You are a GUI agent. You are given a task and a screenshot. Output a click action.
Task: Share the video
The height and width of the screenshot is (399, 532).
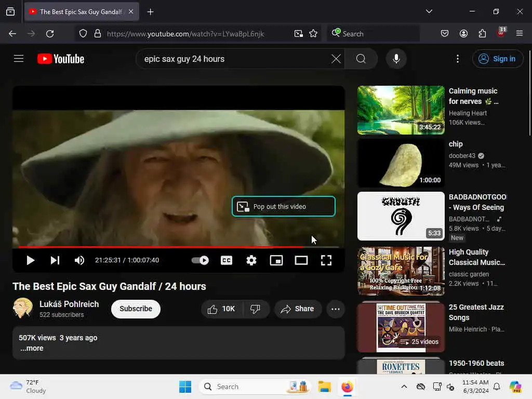(x=298, y=309)
